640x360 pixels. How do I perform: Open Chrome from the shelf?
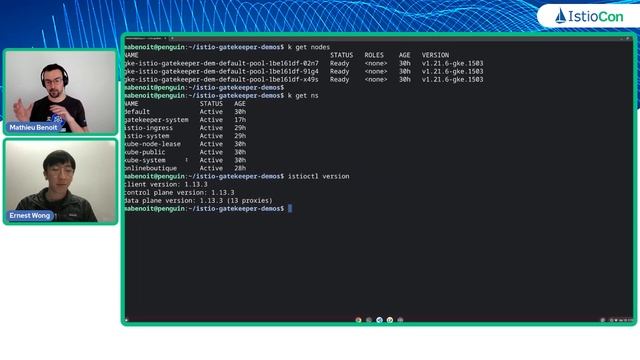(x=358, y=320)
